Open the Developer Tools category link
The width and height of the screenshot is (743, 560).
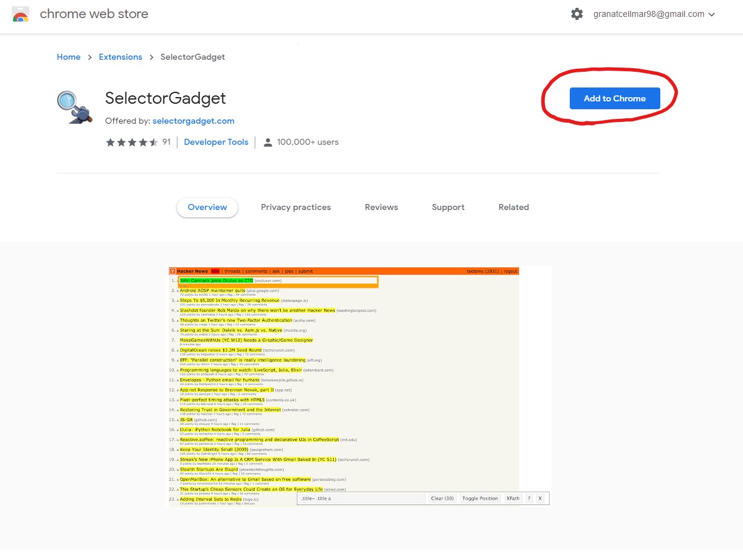click(x=216, y=142)
